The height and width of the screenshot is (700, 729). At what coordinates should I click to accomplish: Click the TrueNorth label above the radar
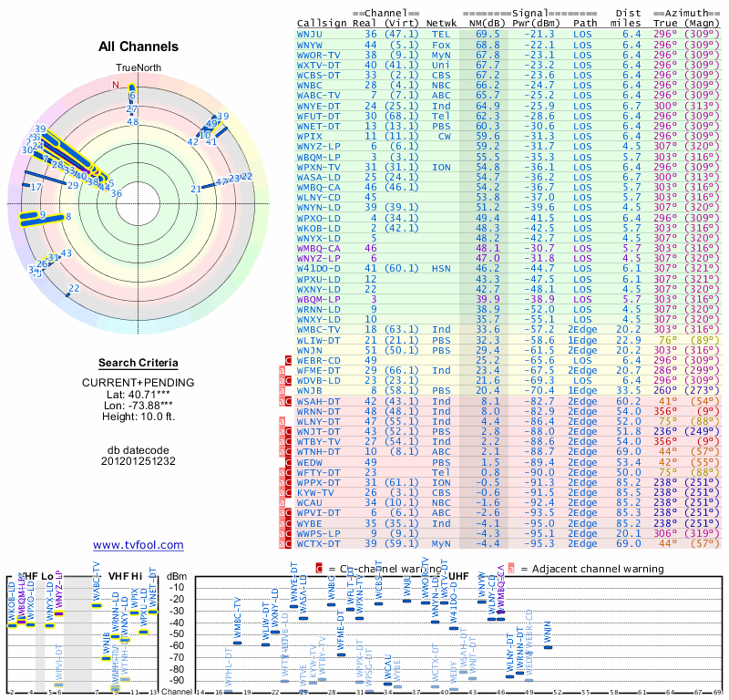click(x=139, y=68)
